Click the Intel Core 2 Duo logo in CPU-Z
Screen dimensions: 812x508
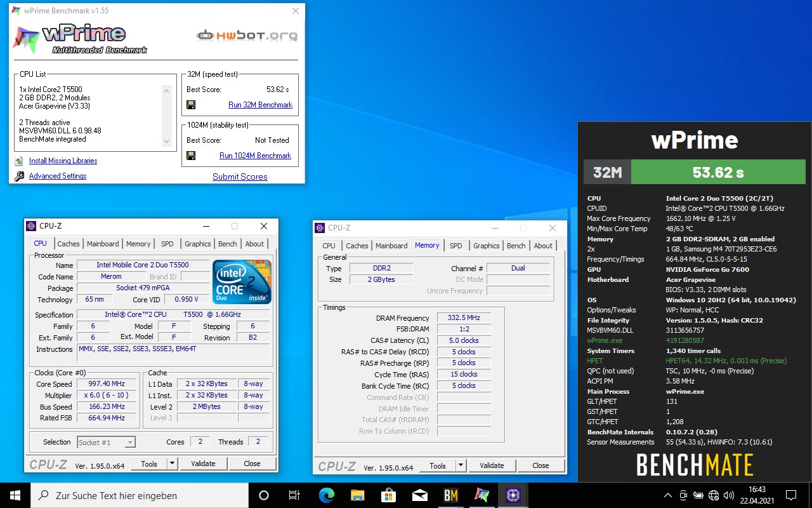click(x=242, y=281)
